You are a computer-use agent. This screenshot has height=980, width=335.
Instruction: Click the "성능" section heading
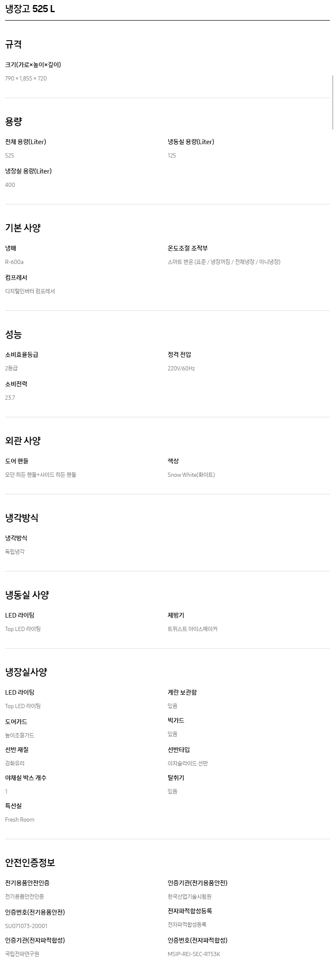pyautogui.click(x=13, y=334)
